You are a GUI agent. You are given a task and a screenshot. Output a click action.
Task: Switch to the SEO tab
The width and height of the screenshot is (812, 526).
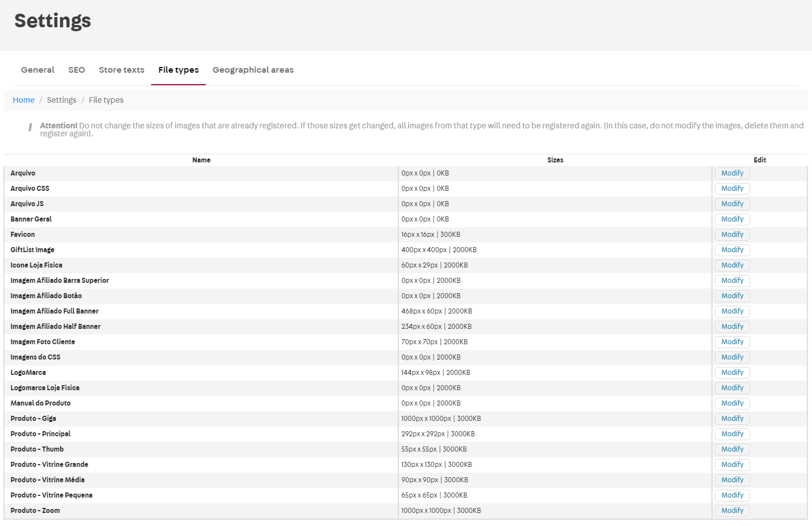click(x=77, y=70)
